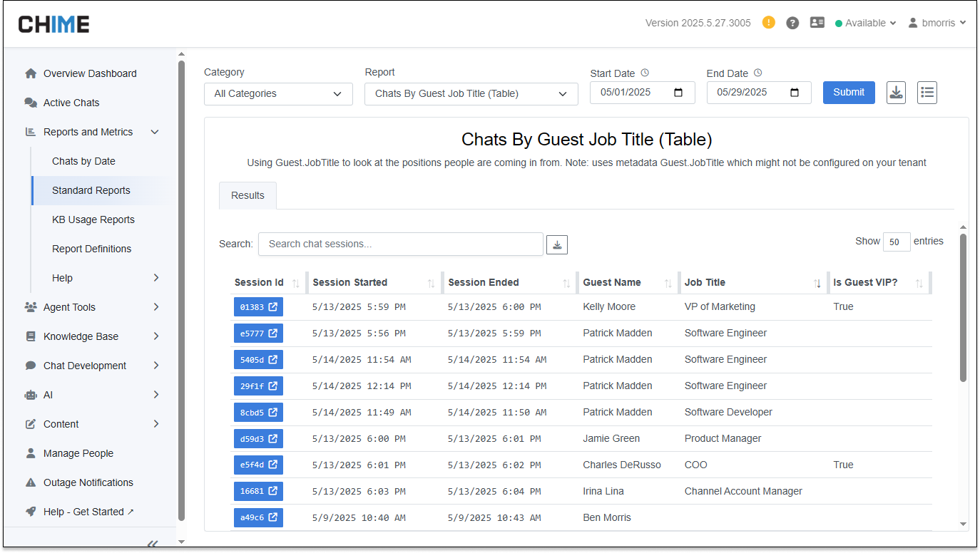Open session a49c6 link button
This screenshot has width=980, height=553.
(258, 518)
